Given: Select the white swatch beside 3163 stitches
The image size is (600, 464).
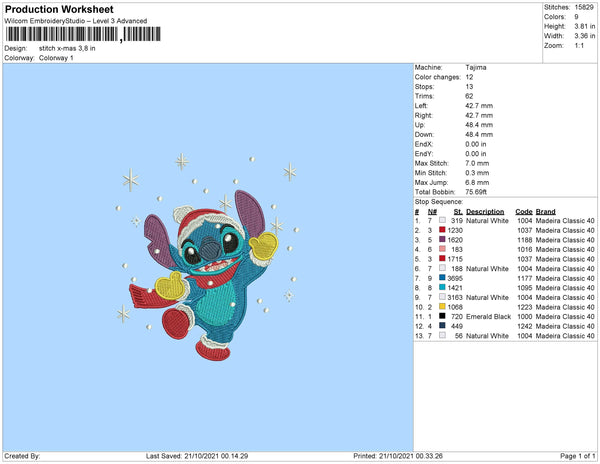Looking at the screenshot, I should (x=442, y=297).
